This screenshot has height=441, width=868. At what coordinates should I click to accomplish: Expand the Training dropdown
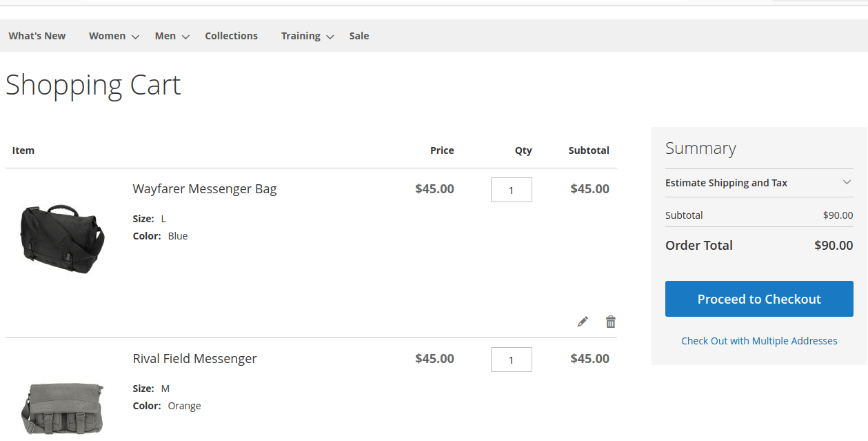(301, 35)
